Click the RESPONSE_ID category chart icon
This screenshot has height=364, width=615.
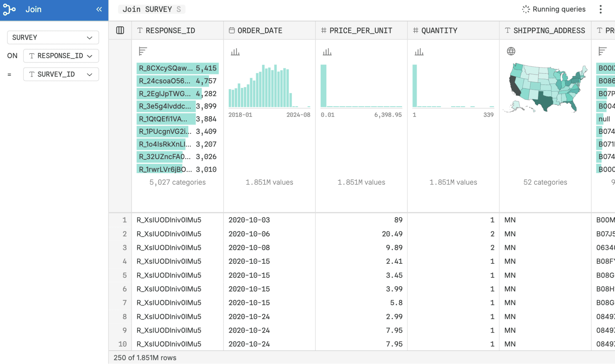click(x=143, y=51)
